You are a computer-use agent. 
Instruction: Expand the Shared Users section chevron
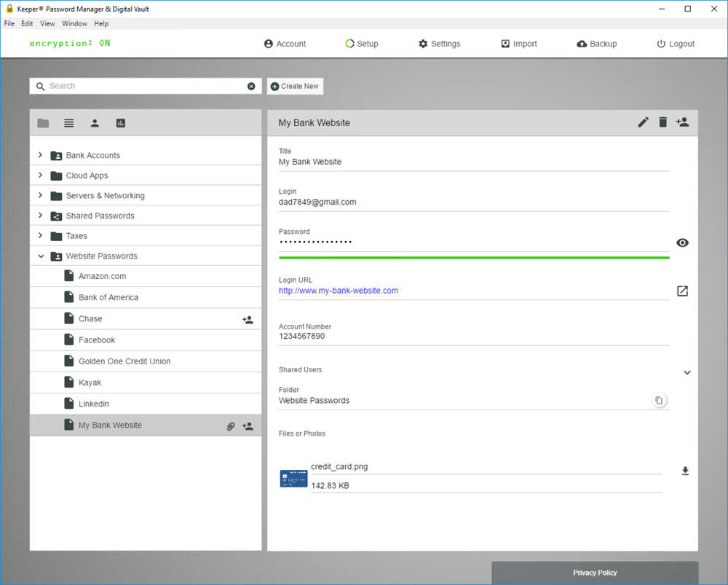coord(687,373)
